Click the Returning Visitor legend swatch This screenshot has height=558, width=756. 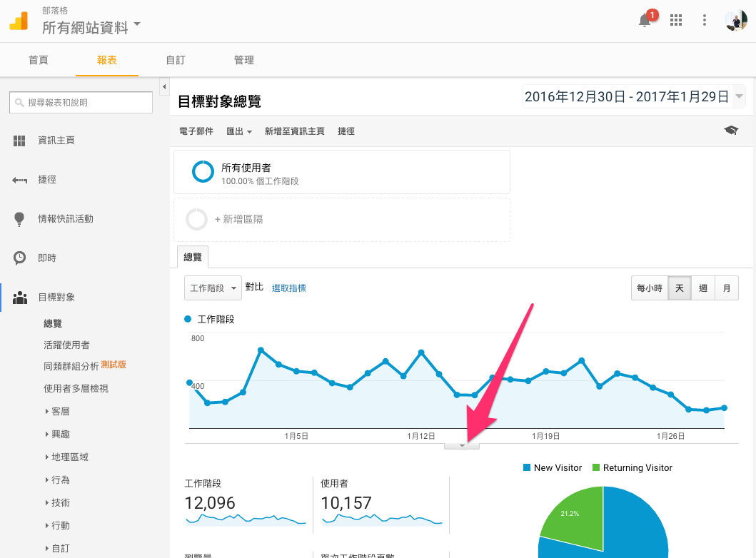coord(596,467)
